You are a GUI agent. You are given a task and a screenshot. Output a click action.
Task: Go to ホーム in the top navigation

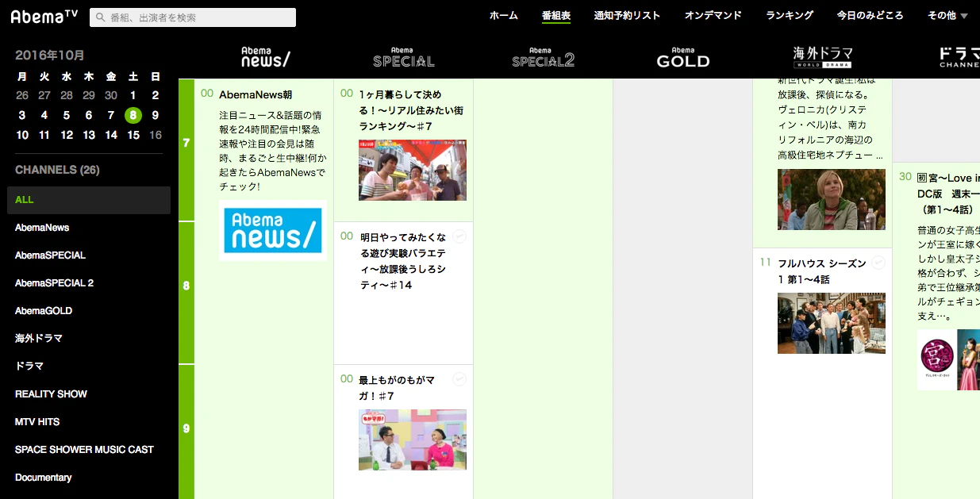point(504,15)
